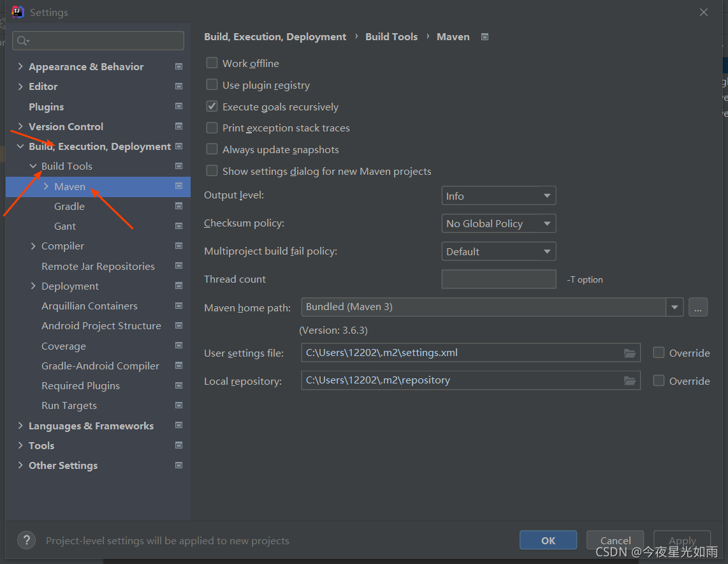Image resolution: width=728 pixels, height=564 pixels.
Task: Click Build Tools in breadcrumb
Action: [x=391, y=37]
